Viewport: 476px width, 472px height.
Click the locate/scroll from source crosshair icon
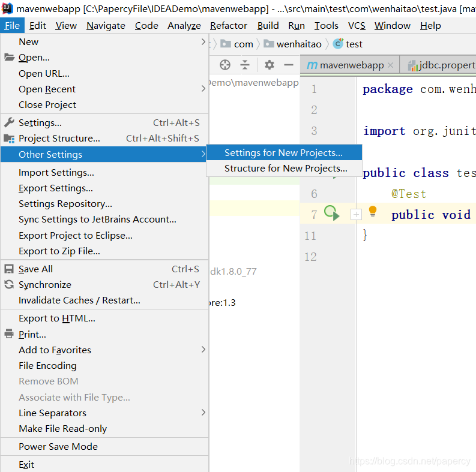(225, 65)
